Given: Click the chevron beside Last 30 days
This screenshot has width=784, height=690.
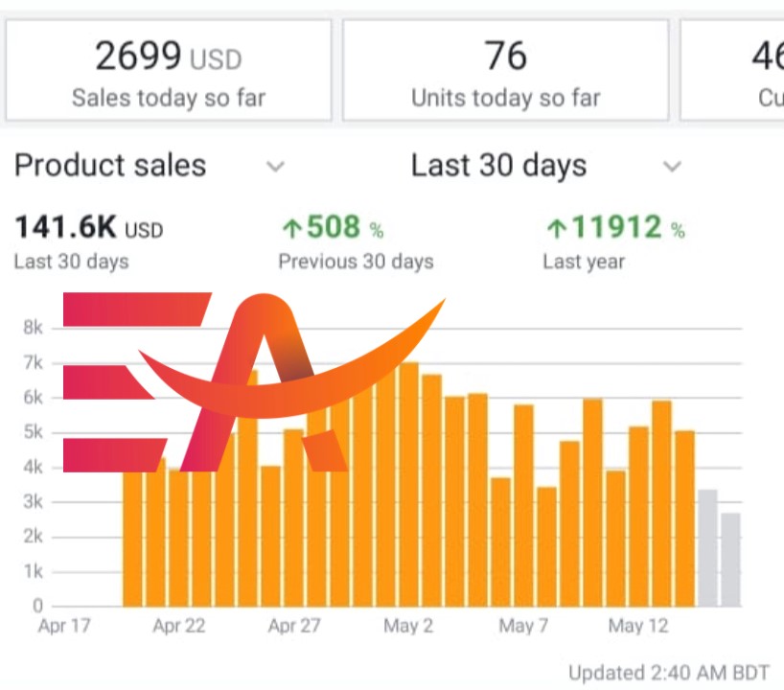Looking at the screenshot, I should click(672, 167).
